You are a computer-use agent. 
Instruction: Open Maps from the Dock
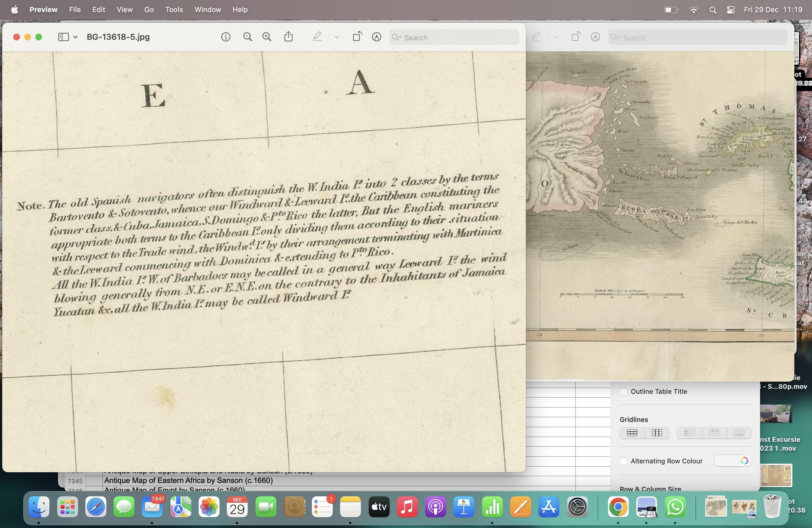tap(180, 507)
